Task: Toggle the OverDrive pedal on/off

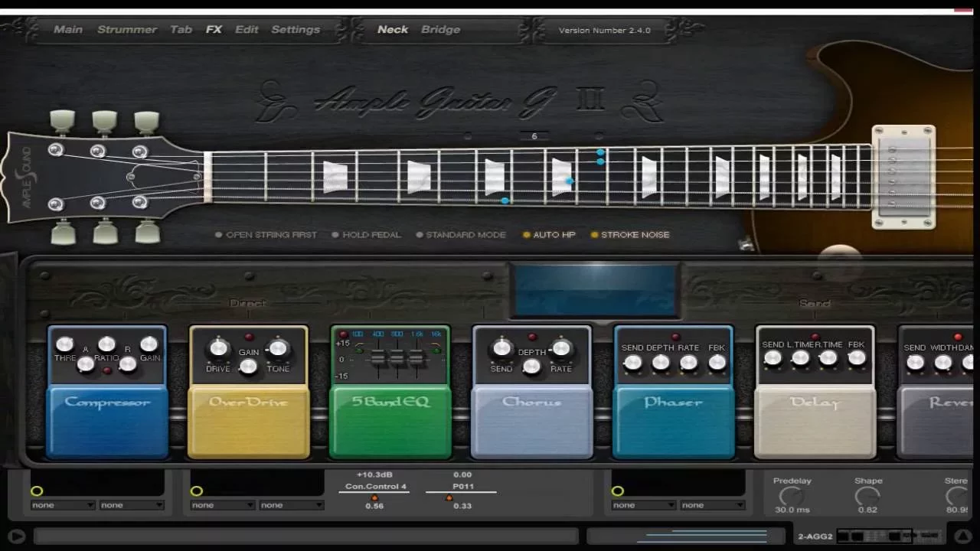Action: [x=249, y=422]
